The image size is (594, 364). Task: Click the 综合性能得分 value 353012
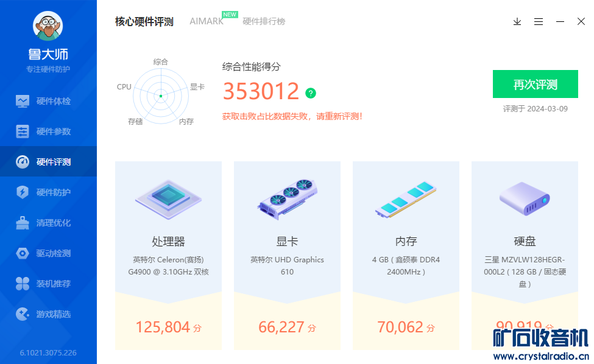pos(261,91)
